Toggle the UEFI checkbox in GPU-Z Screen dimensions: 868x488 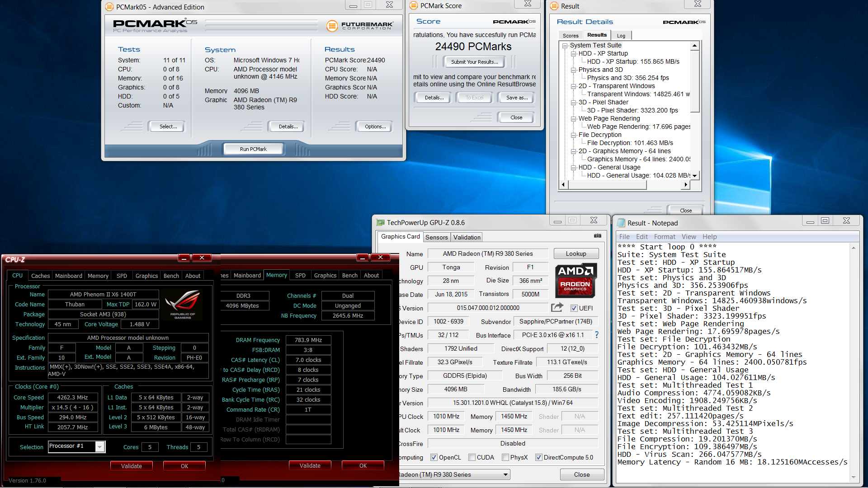coord(574,308)
